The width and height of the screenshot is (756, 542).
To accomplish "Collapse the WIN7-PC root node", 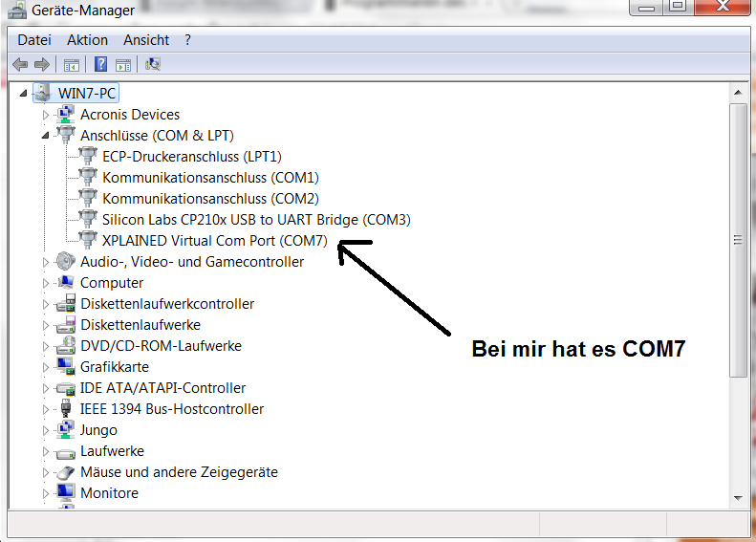I will 23,93.
